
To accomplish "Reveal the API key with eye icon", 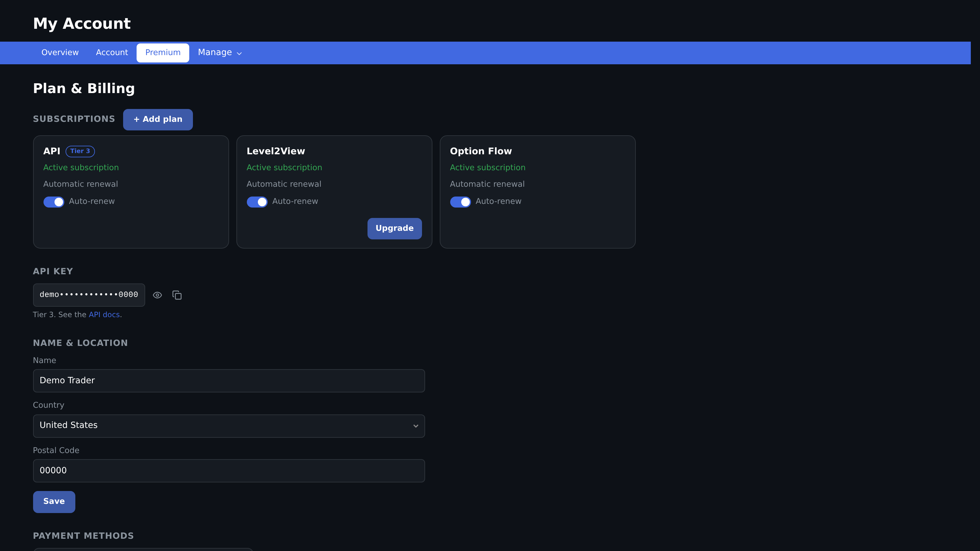I will [x=157, y=295].
